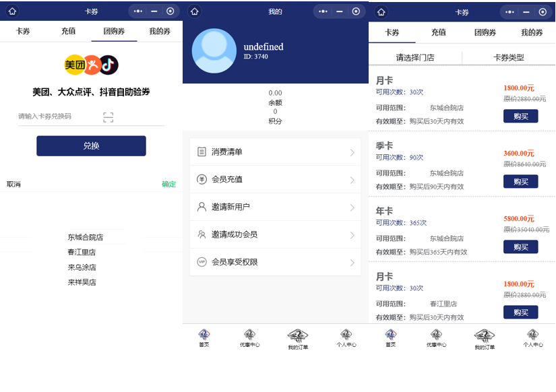
Task: Click the heading 美团、大众点评、抖音自助验券
Action: (x=91, y=92)
